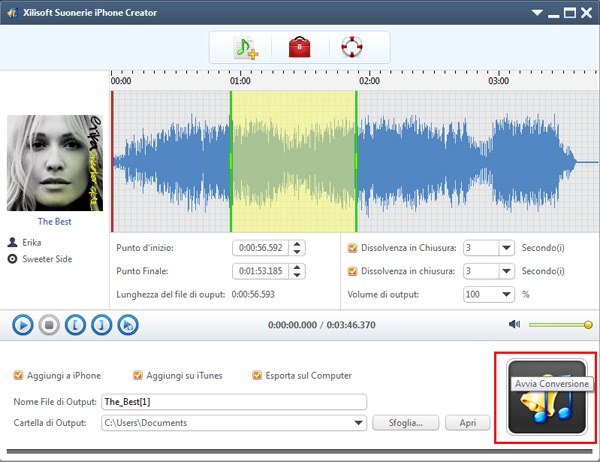600x462 pixels.
Task: Click the Punto Finale time field
Action: point(261,271)
